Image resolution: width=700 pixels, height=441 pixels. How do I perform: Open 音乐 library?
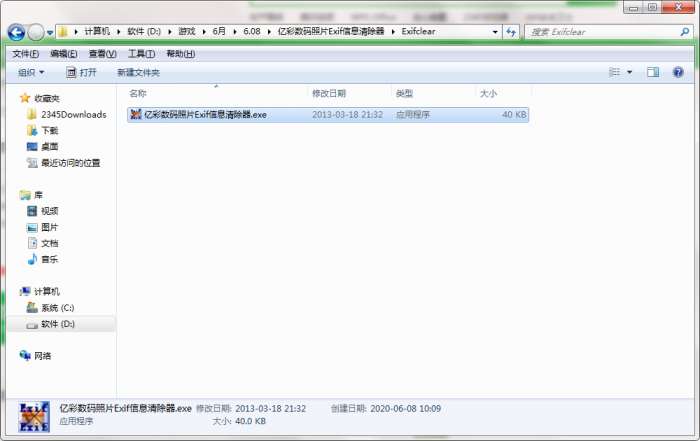50,259
